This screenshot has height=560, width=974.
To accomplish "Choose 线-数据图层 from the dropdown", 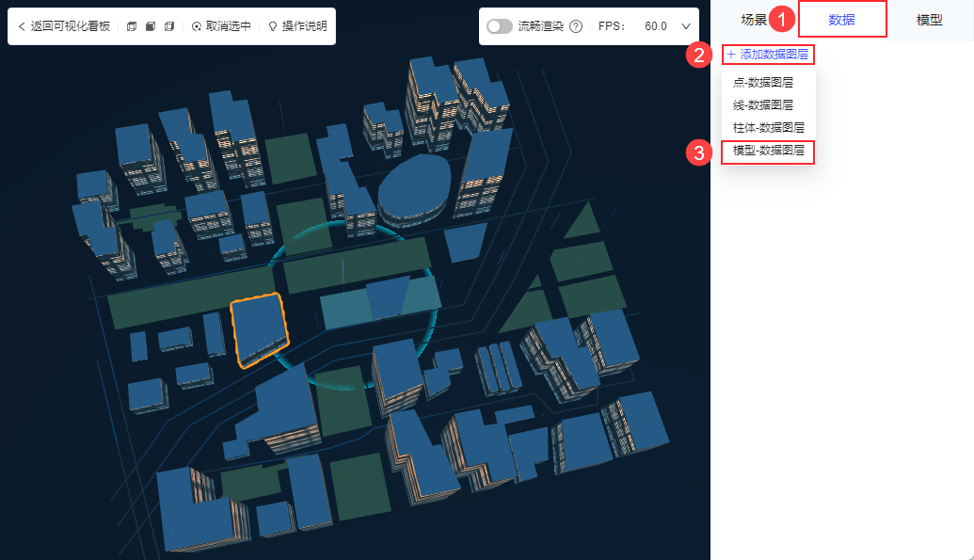I will [x=763, y=104].
